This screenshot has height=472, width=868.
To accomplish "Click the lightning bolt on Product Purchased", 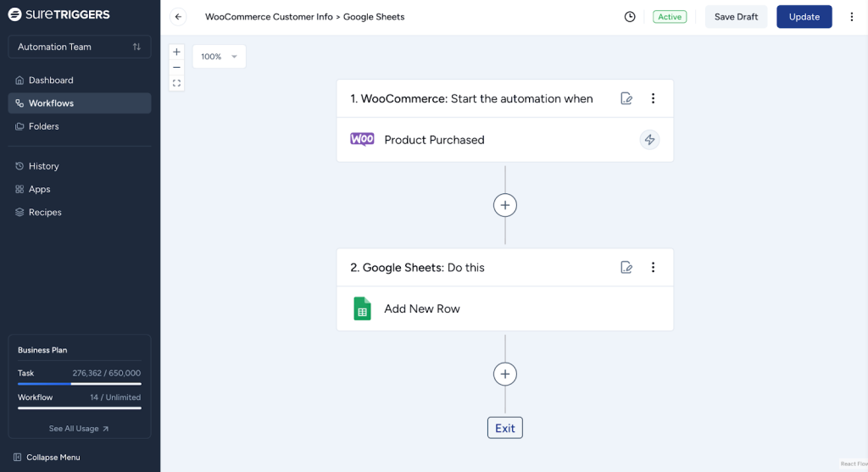I will click(649, 140).
